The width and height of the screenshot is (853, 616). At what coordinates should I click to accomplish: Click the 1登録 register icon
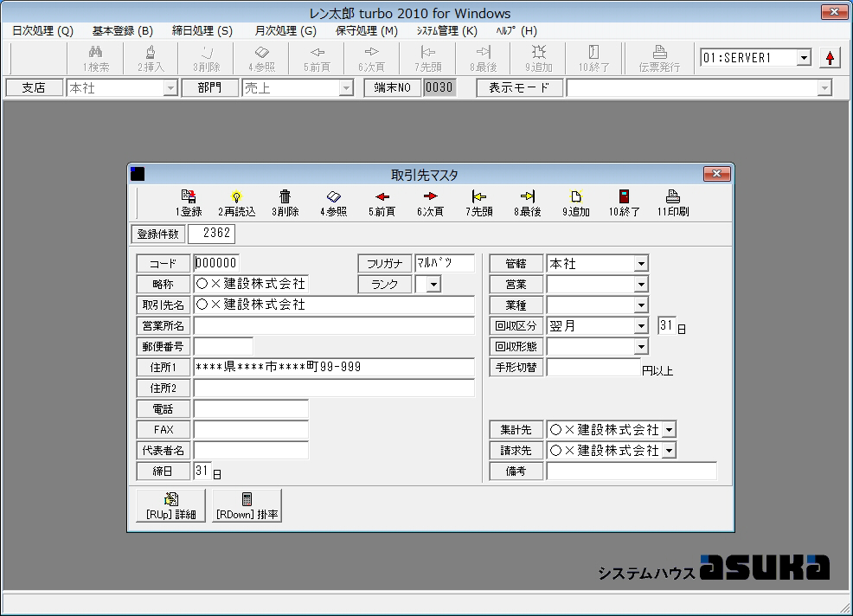point(189,202)
